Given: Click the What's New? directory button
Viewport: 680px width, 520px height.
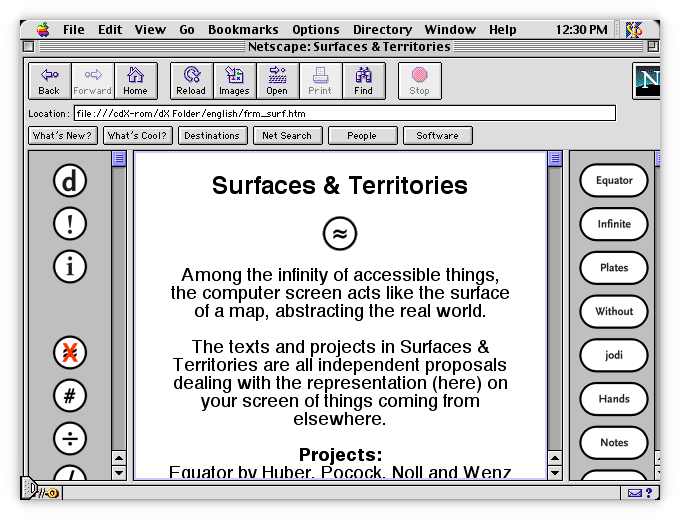Looking at the screenshot, I should (x=63, y=136).
